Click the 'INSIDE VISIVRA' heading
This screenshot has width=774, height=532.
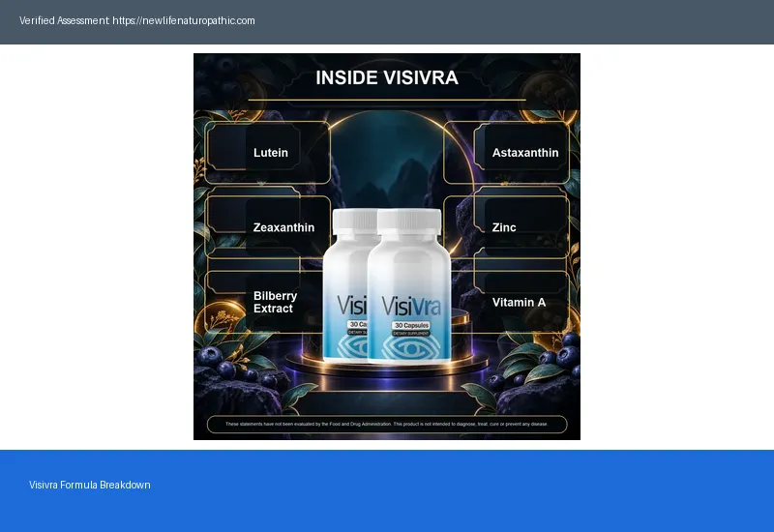pyautogui.click(x=387, y=77)
